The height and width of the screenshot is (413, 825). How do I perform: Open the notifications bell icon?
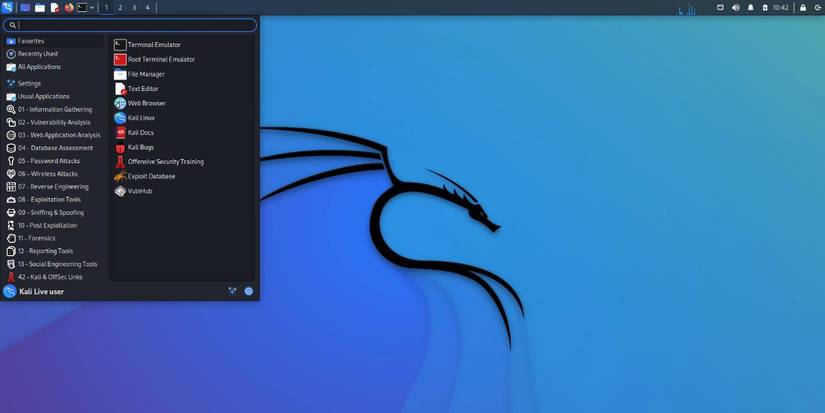pyautogui.click(x=750, y=7)
